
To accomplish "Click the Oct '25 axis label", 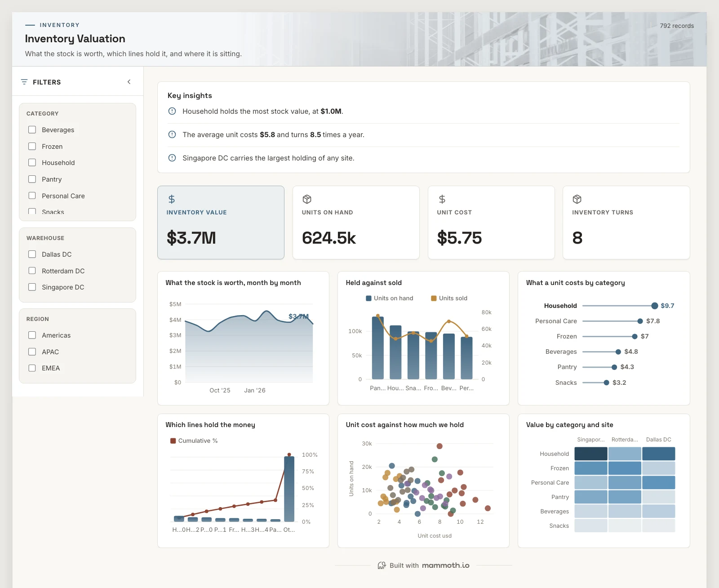I will [220, 390].
